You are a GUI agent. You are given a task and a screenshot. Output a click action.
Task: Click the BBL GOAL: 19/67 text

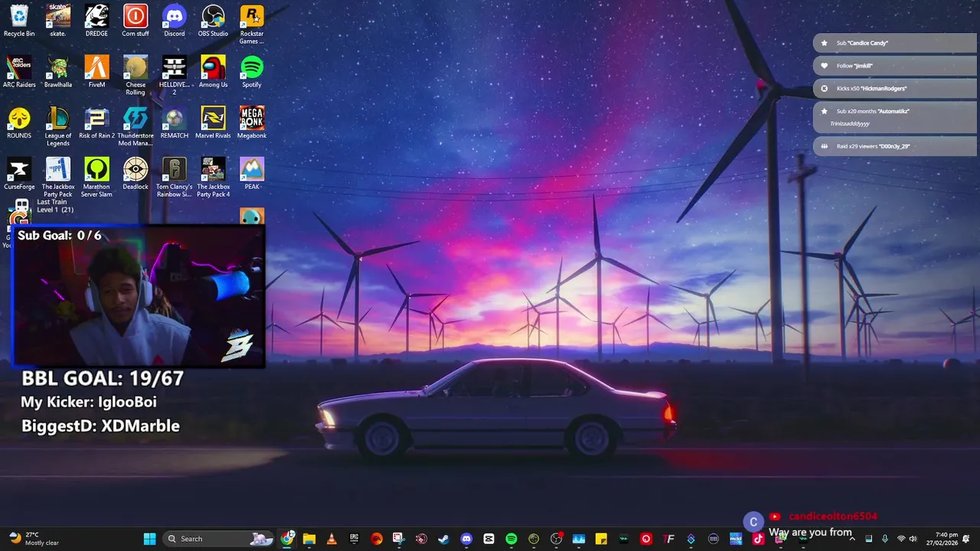click(x=103, y=378)
